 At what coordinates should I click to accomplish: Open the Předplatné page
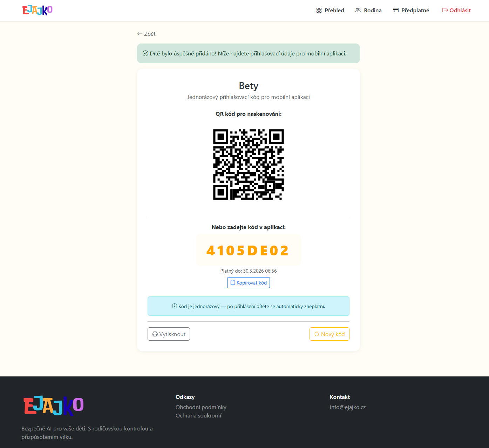[x=415, y=11]
